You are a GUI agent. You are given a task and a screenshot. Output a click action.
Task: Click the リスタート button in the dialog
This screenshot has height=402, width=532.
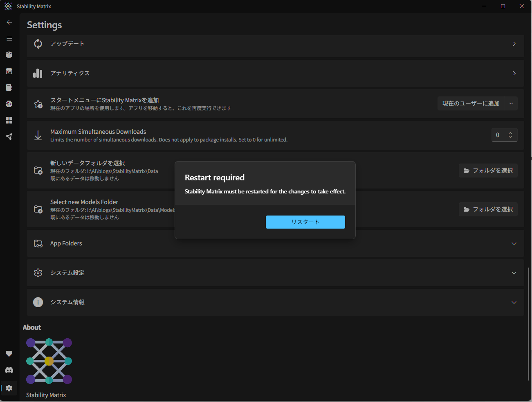click(305, 222)
